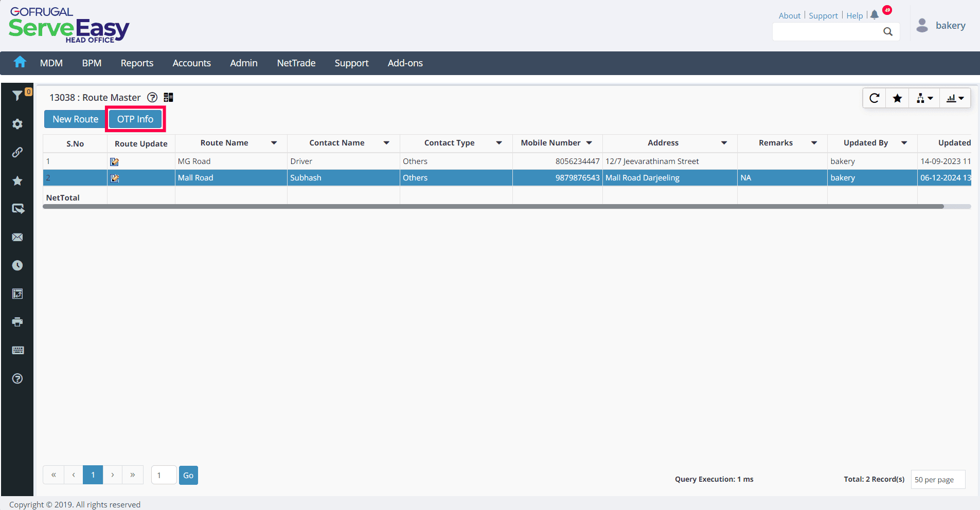Open the clock schedule icon in sidebar
This screenshot has height=510, width=980.
pos(17,265)
